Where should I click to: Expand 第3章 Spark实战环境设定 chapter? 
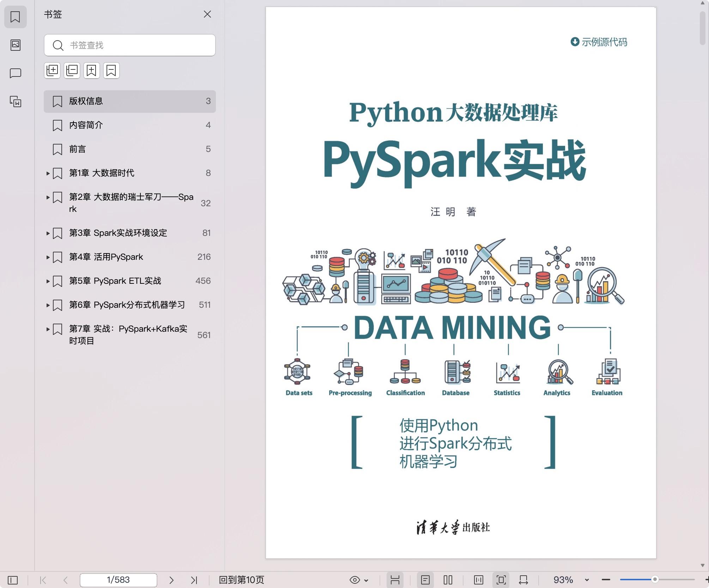(48, 233)
